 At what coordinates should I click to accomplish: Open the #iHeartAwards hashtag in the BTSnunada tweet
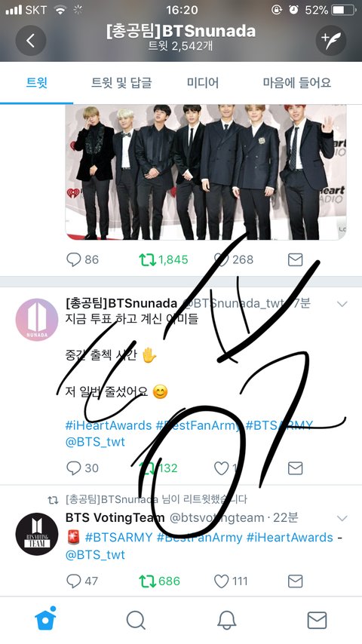tap(109, 425)
